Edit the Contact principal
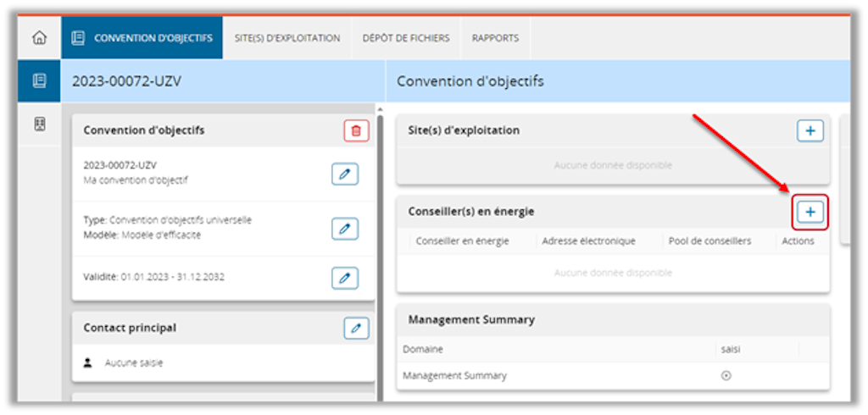This screenshot has height=415, width=868. [x=356, y=328]
